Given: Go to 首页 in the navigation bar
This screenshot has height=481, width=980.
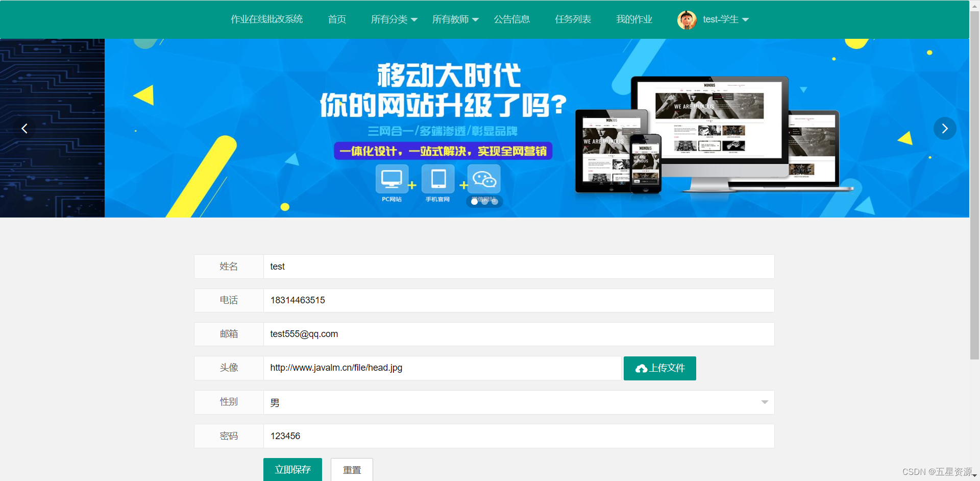Looking at the screenshot, I should click(336, 19).
